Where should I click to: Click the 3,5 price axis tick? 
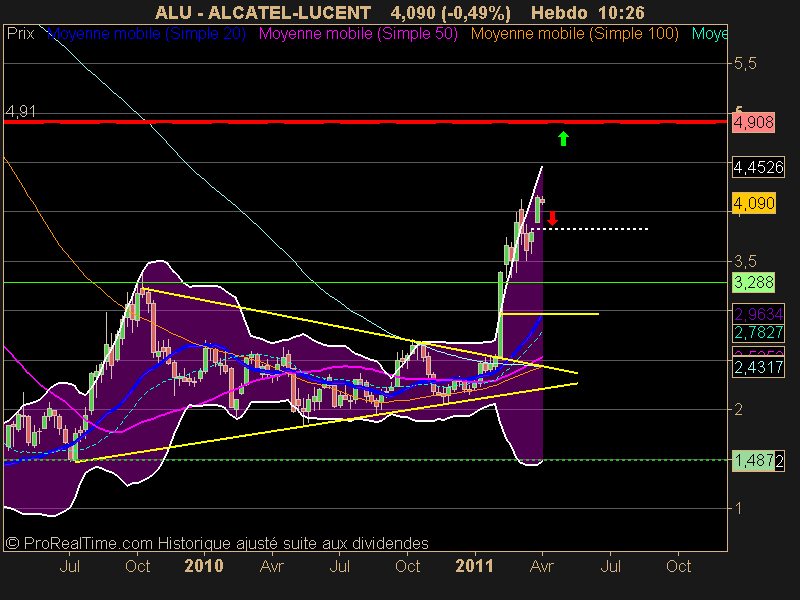click(x=744, y=262)
